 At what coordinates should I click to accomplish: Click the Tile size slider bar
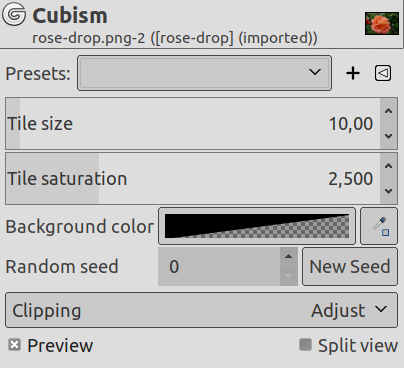click(193, 124)
